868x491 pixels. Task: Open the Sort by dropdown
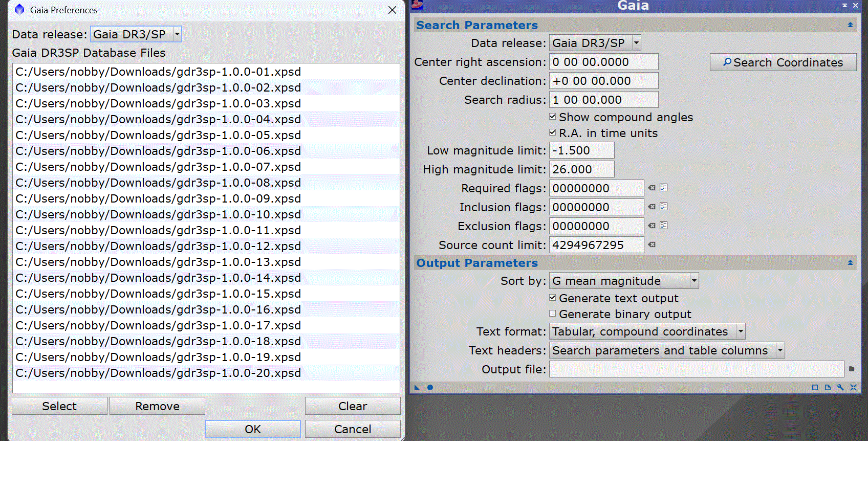tap(694, 281)
